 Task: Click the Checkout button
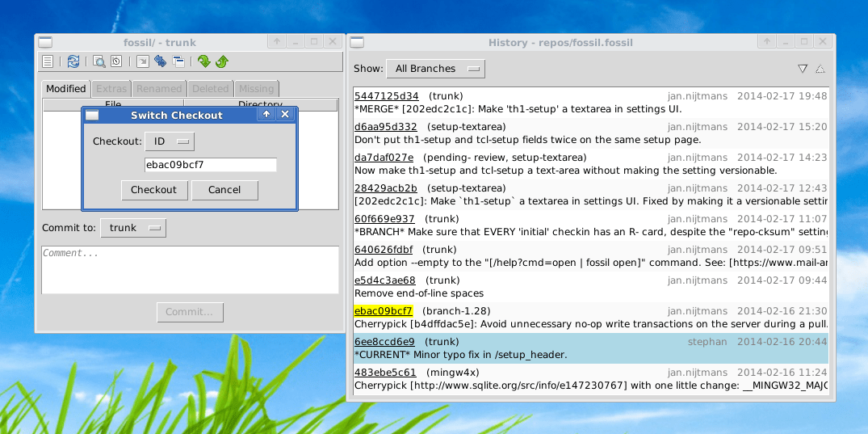(154, 190)
